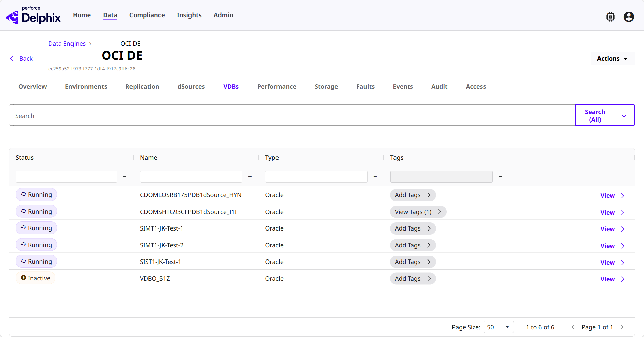View details for VDBO_51Z
644x337 pixels.
point(612,279)
